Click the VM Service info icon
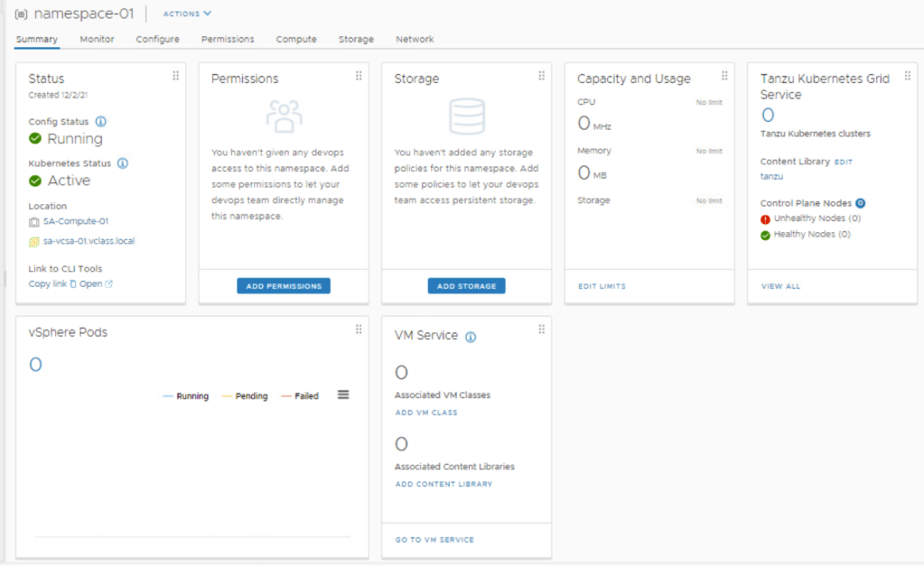Viewport: 924px width, 566px height. 471,337
